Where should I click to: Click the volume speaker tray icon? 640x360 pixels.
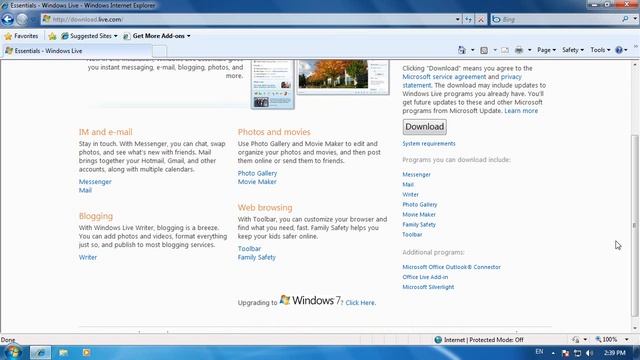click(x=589, y=353)
